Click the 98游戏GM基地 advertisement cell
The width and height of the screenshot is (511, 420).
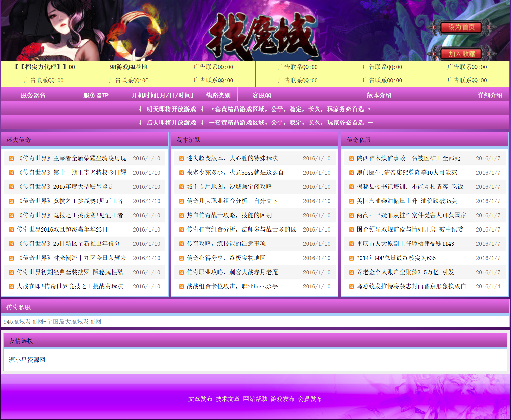click(128, 67)
